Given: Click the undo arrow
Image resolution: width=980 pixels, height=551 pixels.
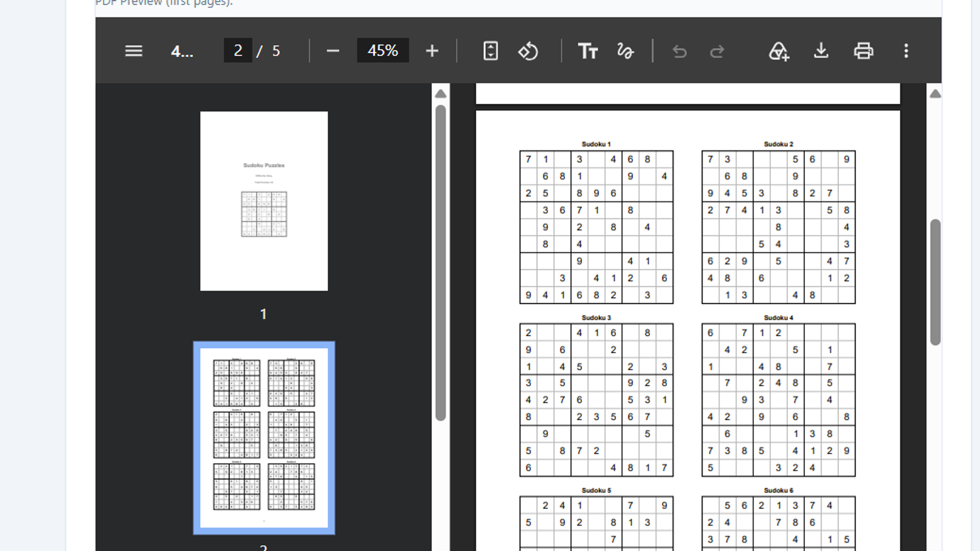Looking at the screenshot, I should click(679, 51).
